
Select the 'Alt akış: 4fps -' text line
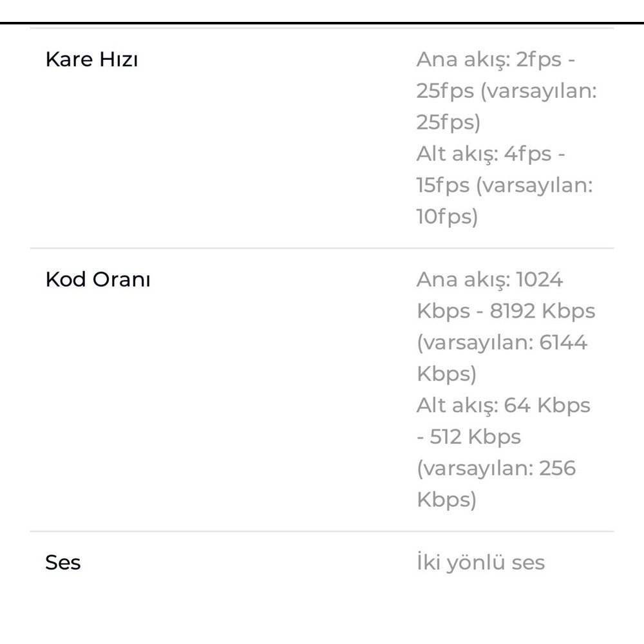point(490,154)
